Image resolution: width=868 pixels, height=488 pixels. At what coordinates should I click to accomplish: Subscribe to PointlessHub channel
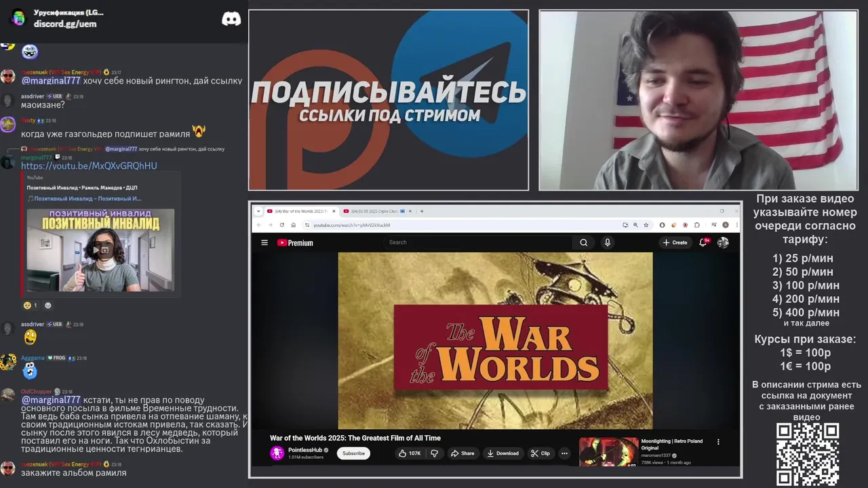click(353, 453)
